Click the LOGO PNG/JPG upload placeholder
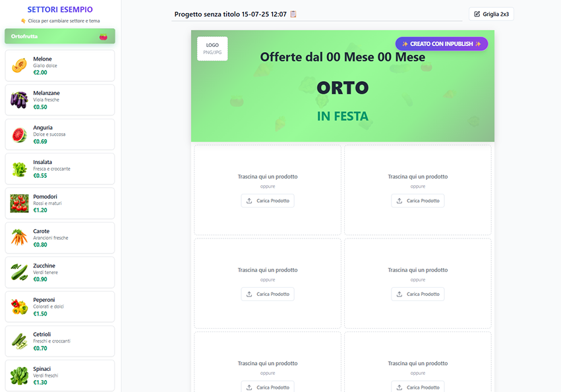Image resolution: width=561 pixels, height=392 pixels. click(212, 48)
